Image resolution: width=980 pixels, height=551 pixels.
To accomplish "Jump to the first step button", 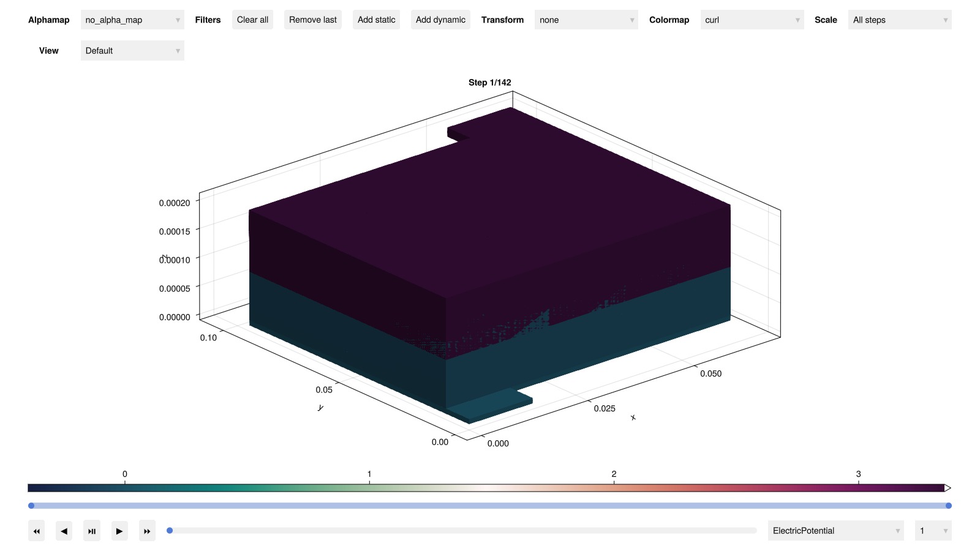I will [37, 531].
